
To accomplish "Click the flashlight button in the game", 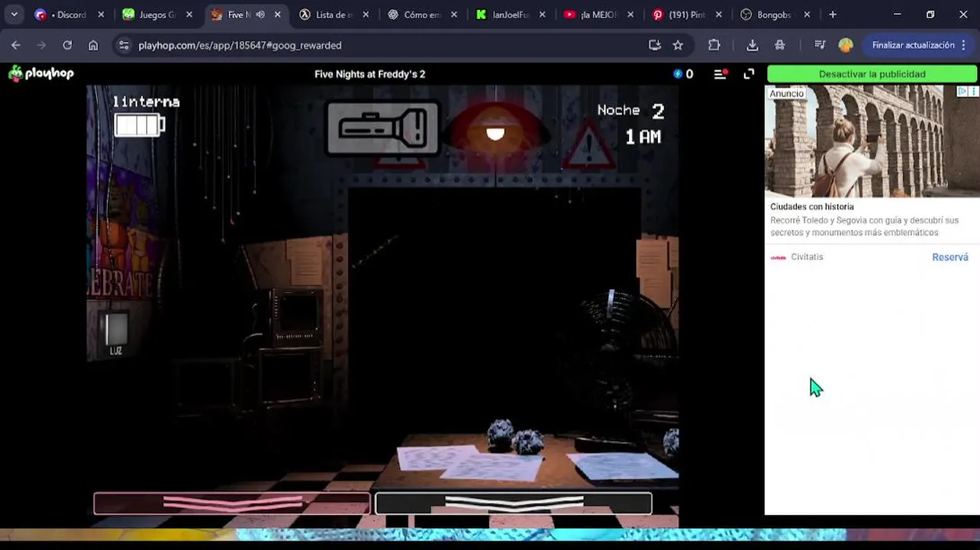I will 384,128.
